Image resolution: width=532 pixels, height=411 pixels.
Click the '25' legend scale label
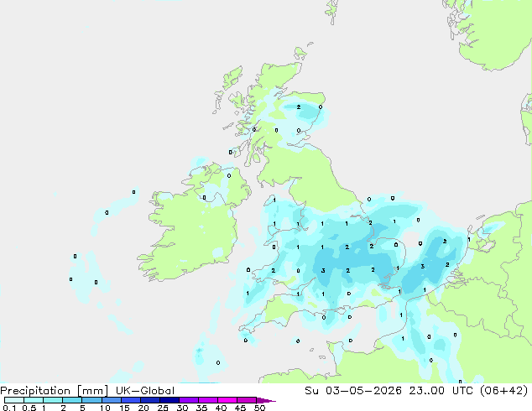point(163,408)
